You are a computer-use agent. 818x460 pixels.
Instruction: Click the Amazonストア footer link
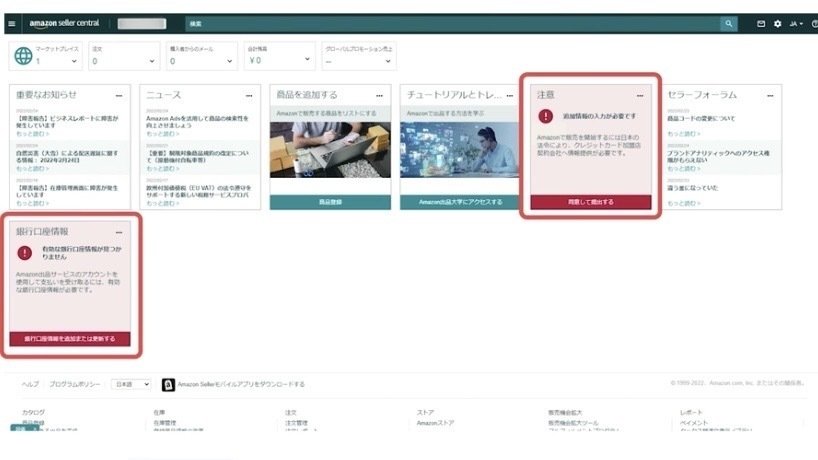(435, 423)
